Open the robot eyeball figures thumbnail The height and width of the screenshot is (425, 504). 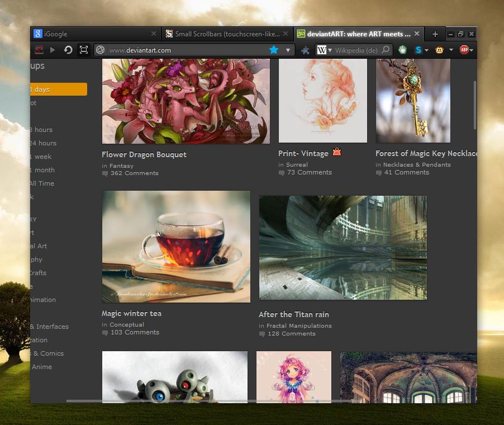click(175, 377)
